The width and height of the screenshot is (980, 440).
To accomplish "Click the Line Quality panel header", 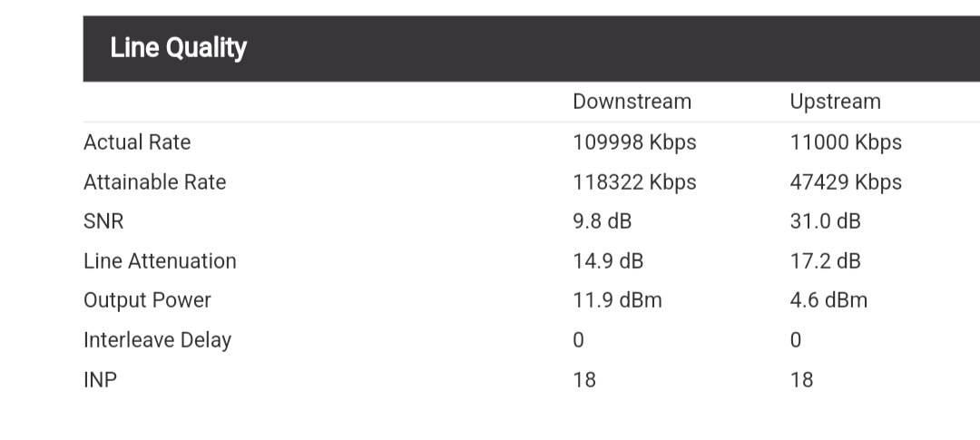I will point(531,49).
